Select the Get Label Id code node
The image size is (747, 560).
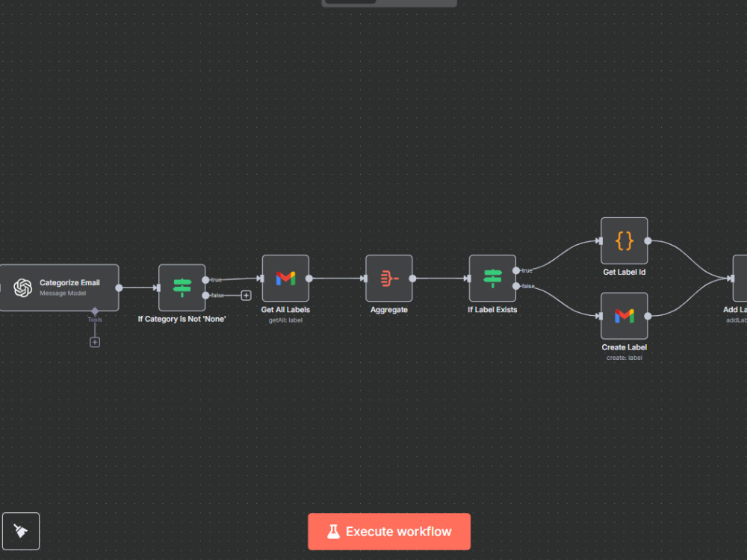(x=624, y=241)
